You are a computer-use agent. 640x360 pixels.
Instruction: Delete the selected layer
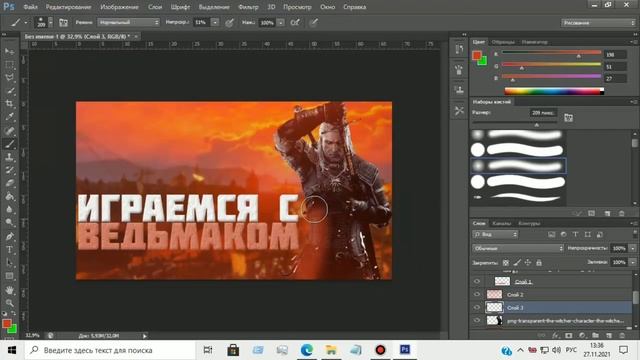(622, 336)
